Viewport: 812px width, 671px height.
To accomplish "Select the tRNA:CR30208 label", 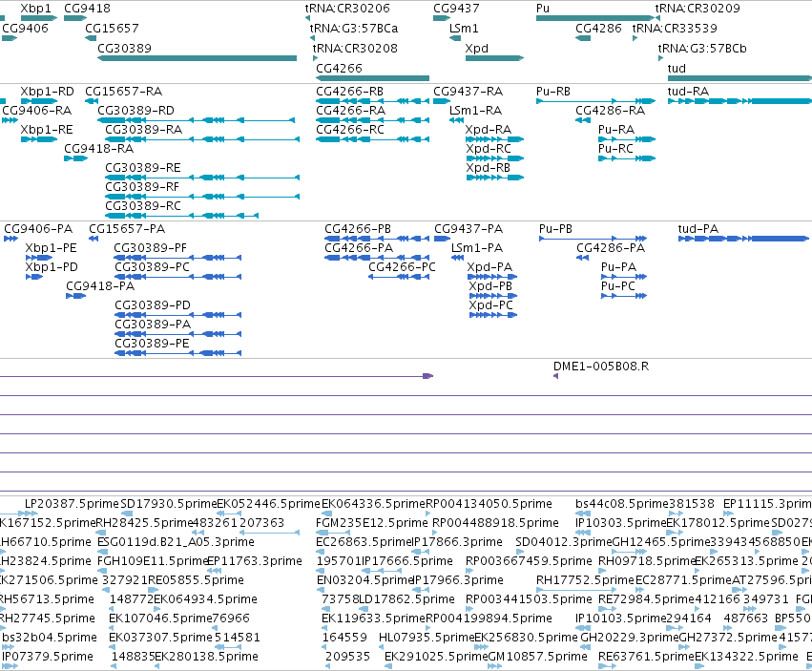I will (355, 48).
